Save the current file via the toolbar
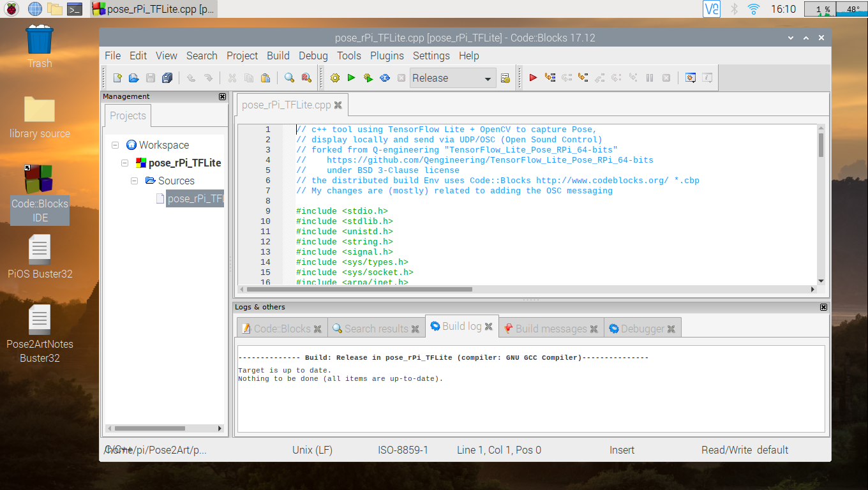The image size is (868, 490). pos(151,78)
